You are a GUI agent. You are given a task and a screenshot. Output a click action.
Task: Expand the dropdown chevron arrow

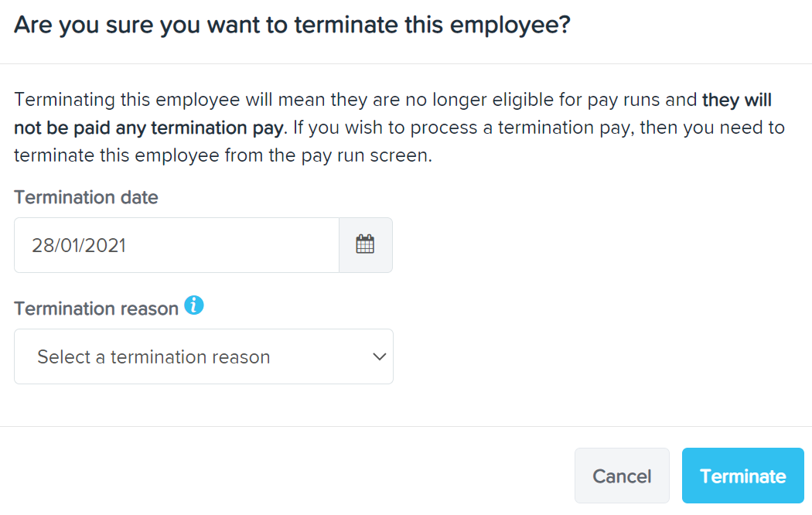[x=380, y=356]
